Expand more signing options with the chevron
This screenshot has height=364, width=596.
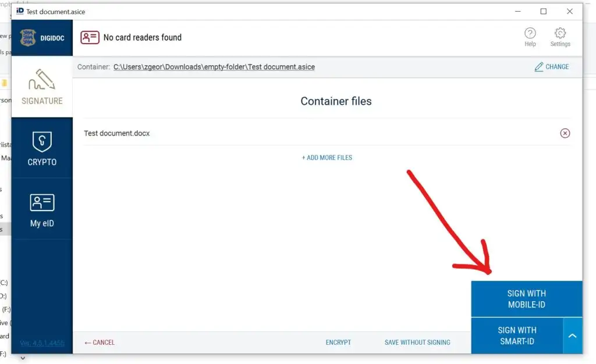(x=573, y=336)
